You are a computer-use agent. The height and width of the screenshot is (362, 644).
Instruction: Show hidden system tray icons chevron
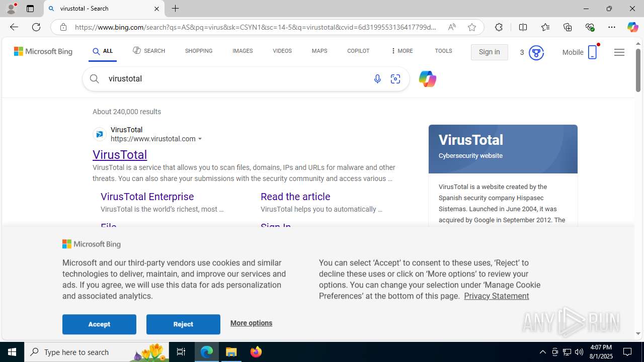tap(542, 352)
